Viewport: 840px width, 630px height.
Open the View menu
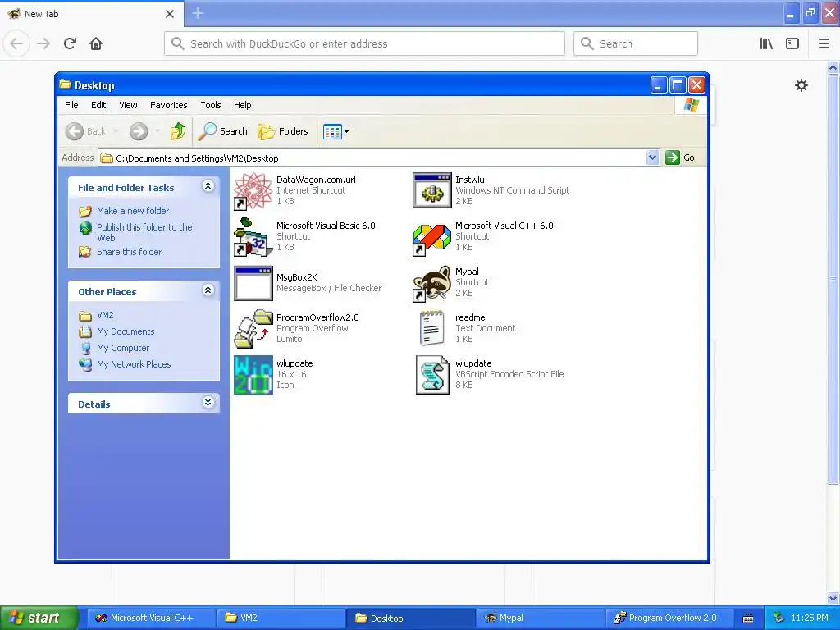click(128, 105)
